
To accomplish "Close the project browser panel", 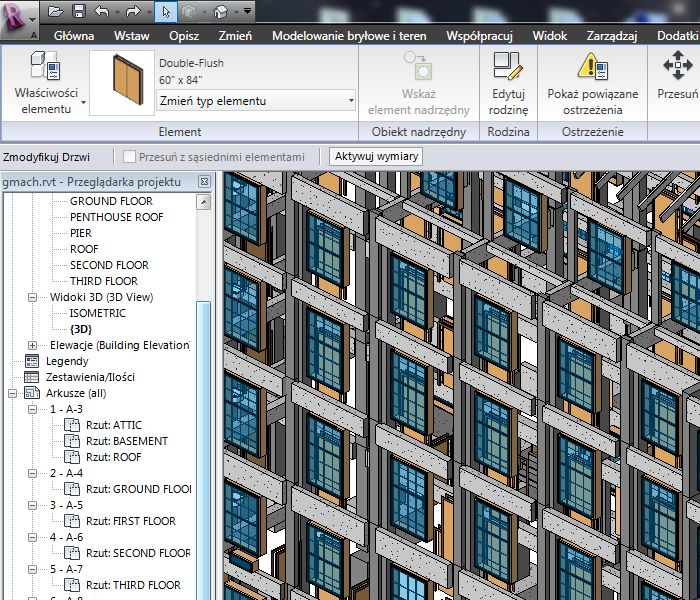I will pos(204,182).
